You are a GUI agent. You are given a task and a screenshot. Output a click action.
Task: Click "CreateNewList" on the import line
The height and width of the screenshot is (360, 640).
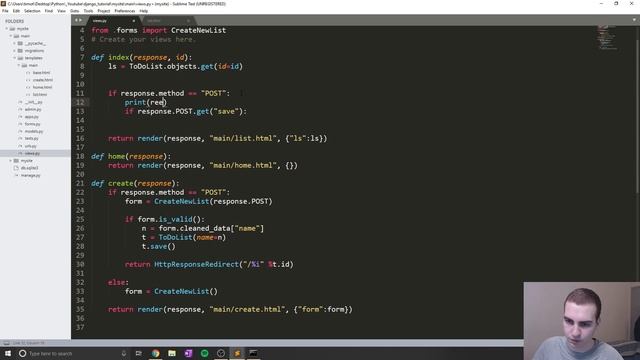point(198,30)
